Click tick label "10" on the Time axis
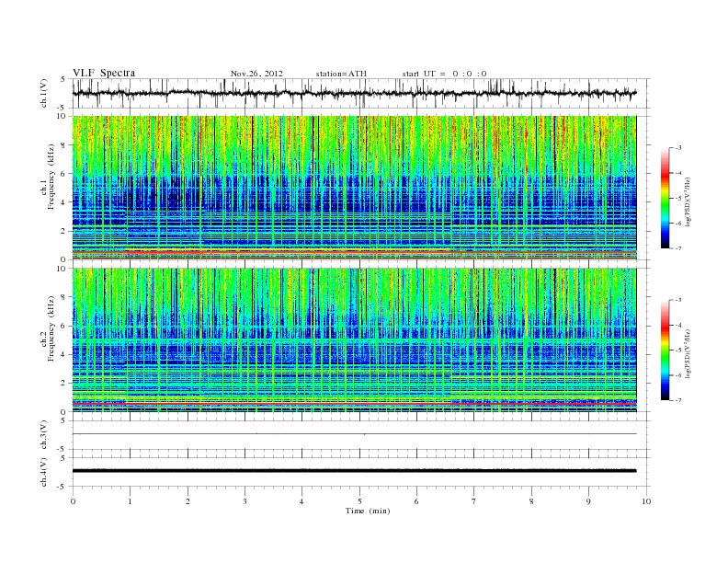This screenshot has width=728, height=563. click(x=646, y=501)
